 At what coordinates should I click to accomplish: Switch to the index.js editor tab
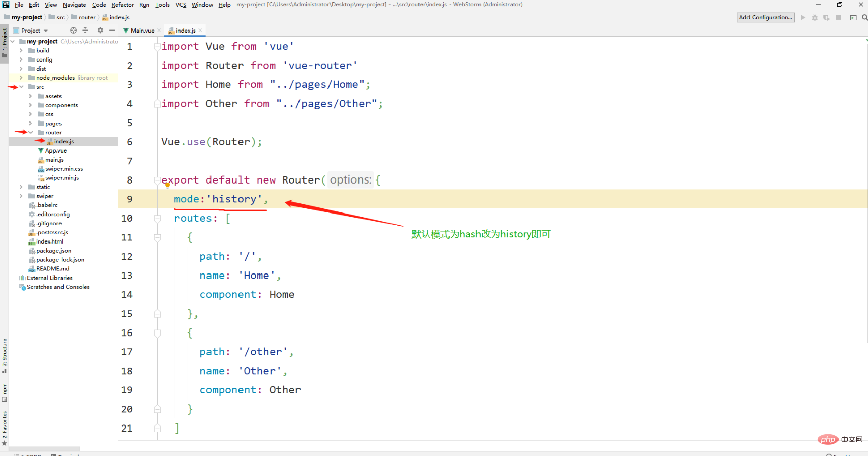185,31
